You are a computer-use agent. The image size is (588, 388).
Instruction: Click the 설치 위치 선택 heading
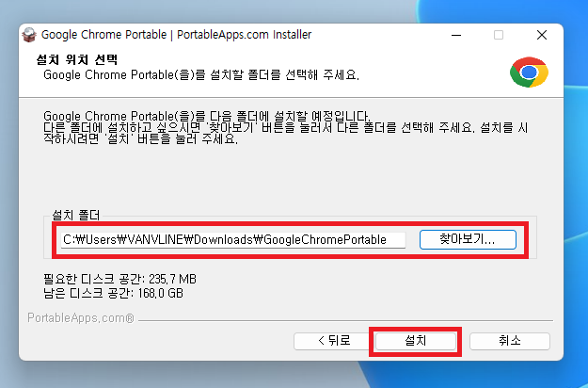point(77,59)
